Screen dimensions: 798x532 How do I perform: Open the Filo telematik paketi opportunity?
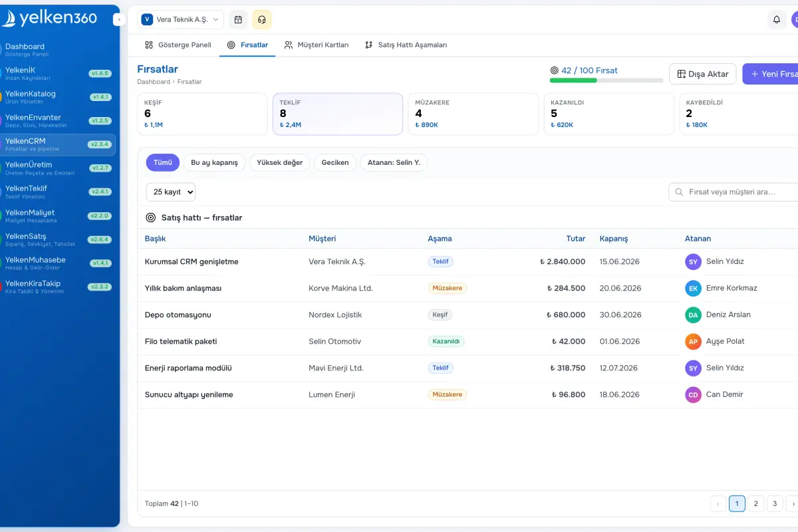[x=467, y=341]
